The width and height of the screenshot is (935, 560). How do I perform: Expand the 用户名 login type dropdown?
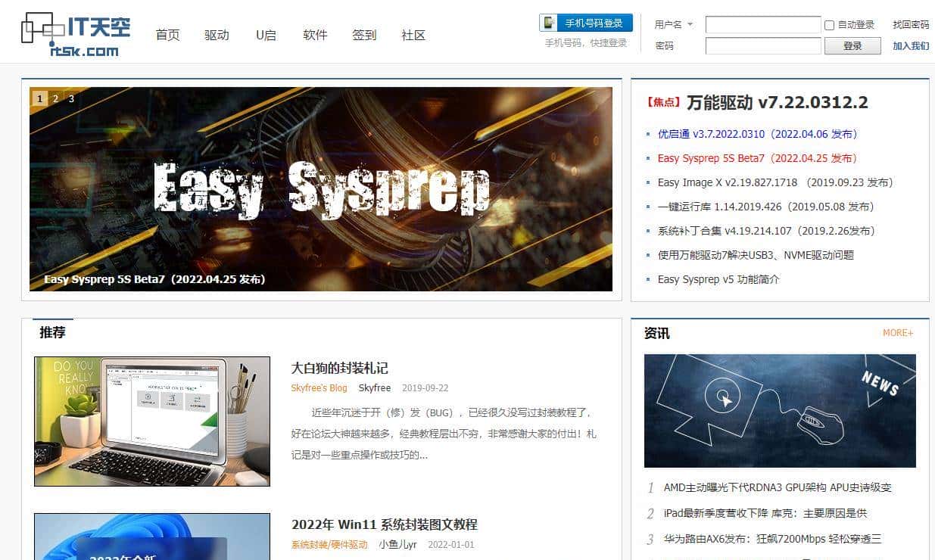tap(687, 24)
